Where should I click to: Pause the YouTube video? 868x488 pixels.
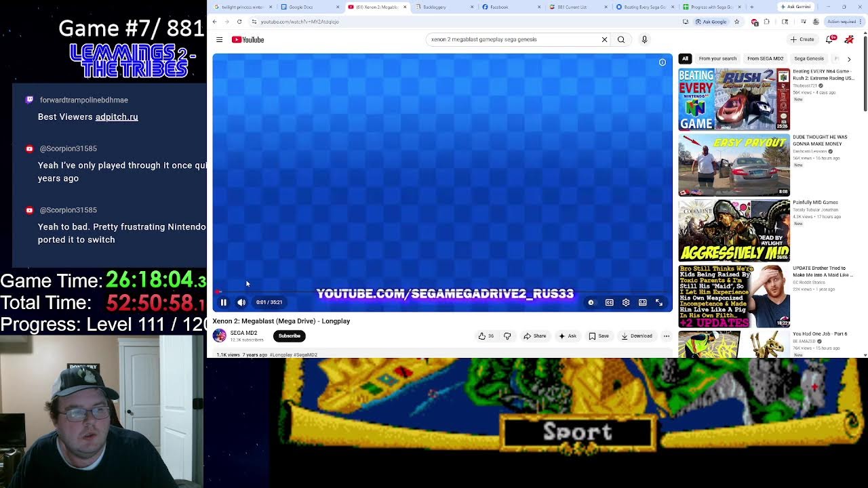coord(223,302)
